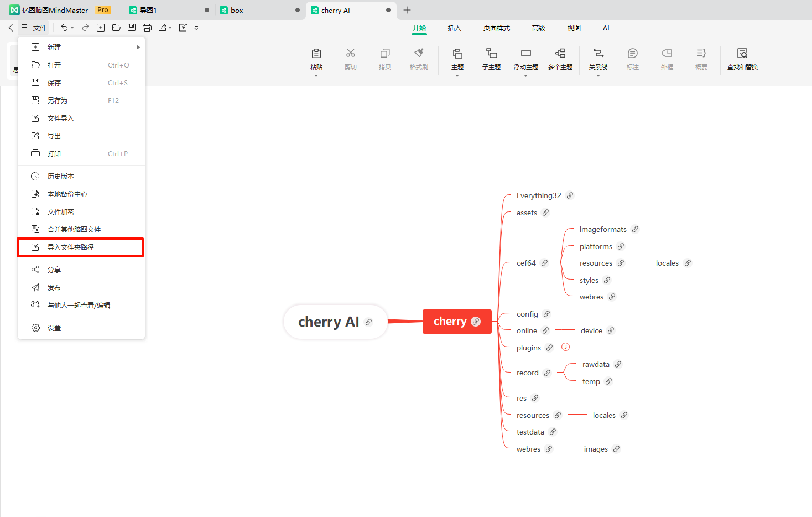Screen dimensions: 812x517
Task: Click the undo arrow icon
Action: click(64, 28)
